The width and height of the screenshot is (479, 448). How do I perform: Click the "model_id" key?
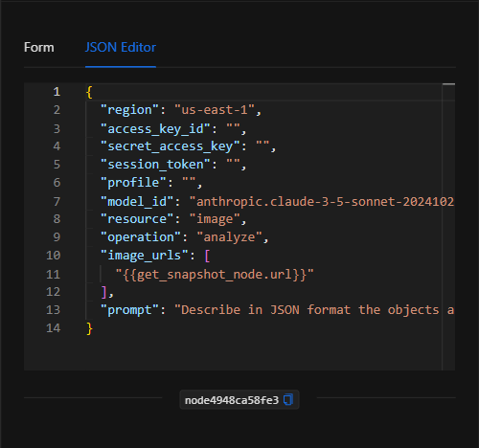(137, 202)
